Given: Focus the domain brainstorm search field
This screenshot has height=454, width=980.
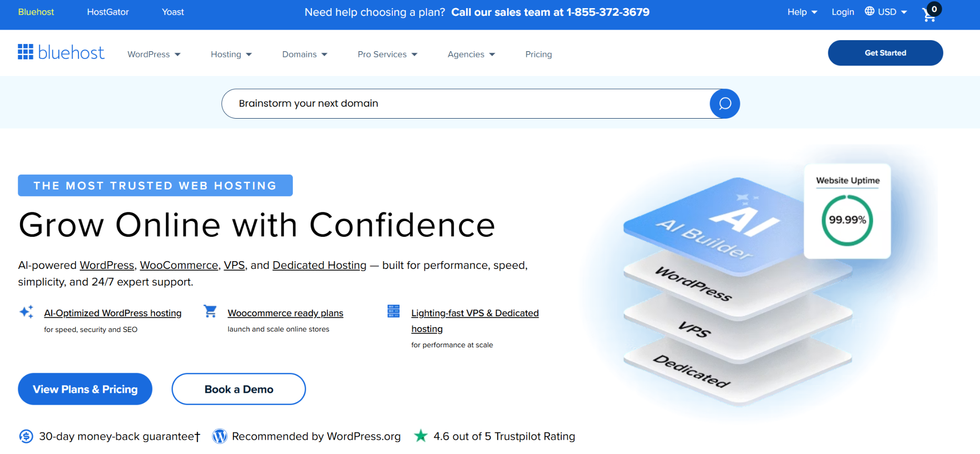Looking at the screenshot, I should click(465, 103).
